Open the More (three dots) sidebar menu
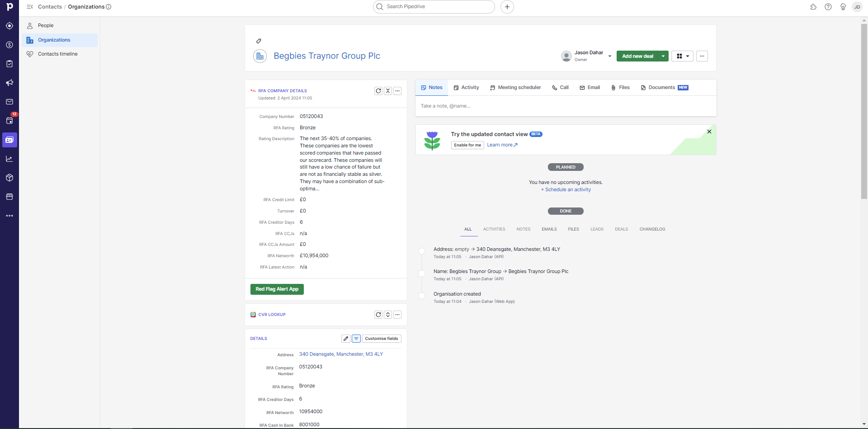The width and height of the screenshot is (868, 429). point(9,216)
